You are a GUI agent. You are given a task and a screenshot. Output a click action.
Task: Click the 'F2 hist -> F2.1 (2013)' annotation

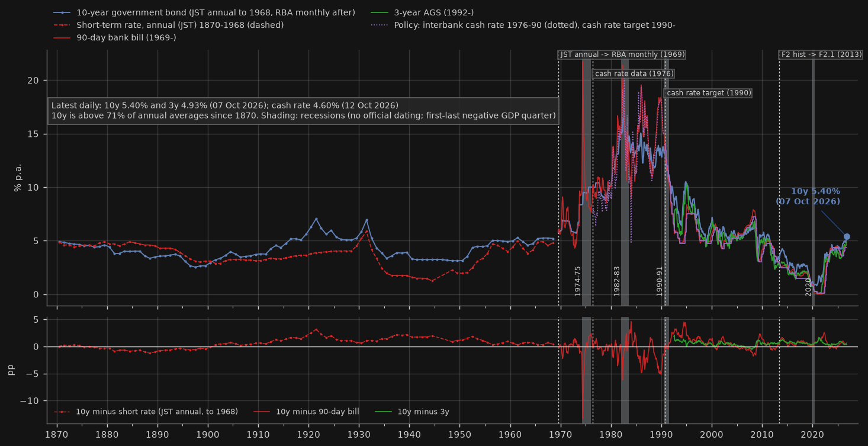coord(821,54)
